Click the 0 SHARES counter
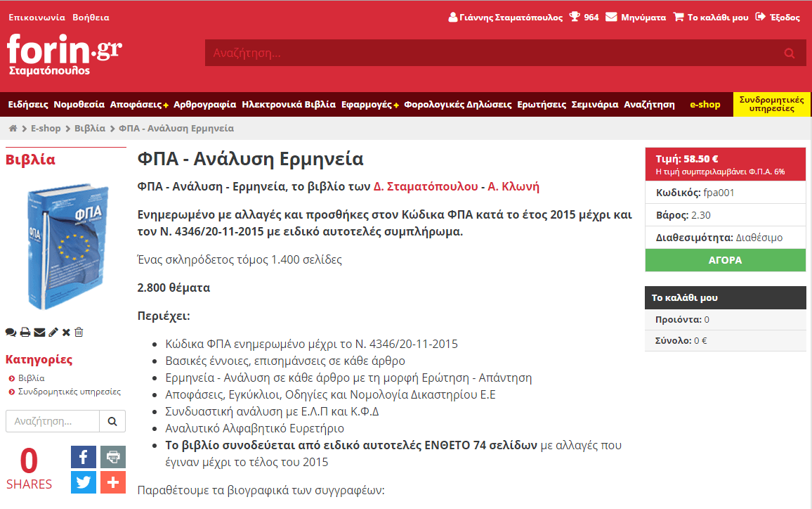The image size is (812, 509). tap(29, 470)
